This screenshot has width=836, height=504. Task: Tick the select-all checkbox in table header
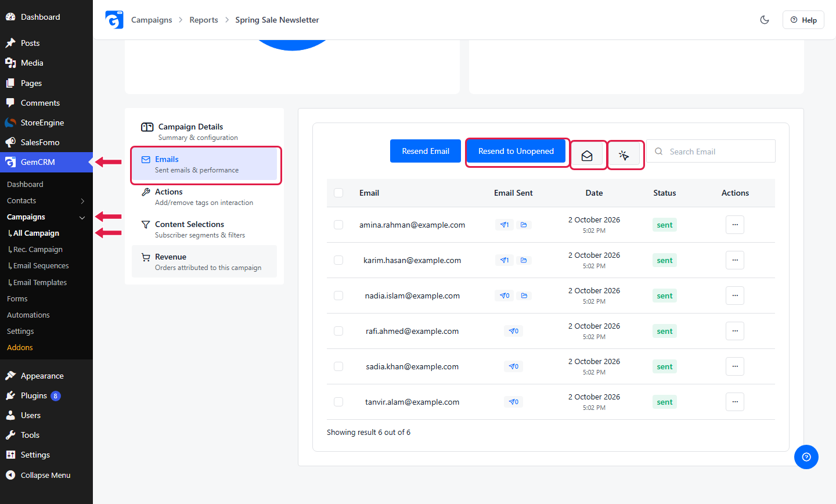click(x=338, y=193)
